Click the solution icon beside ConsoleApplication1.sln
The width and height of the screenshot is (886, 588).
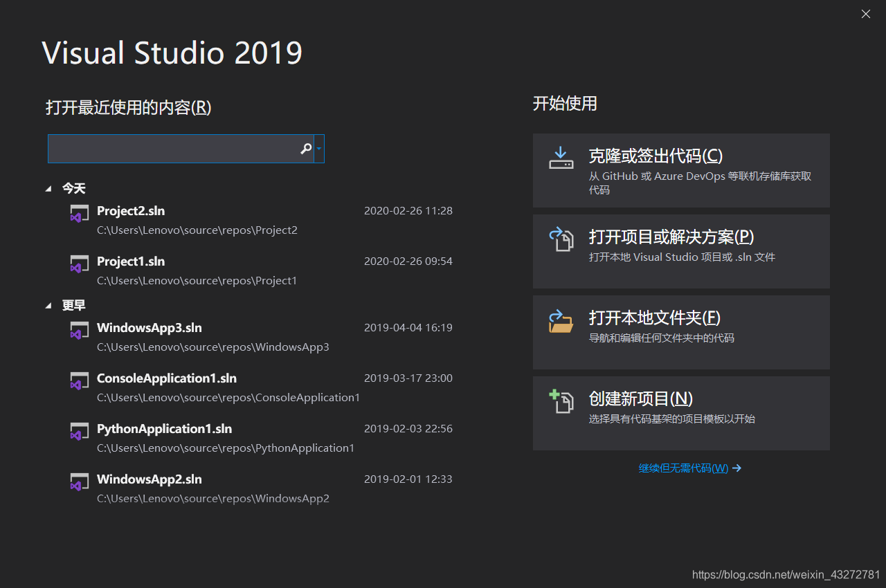80,380
